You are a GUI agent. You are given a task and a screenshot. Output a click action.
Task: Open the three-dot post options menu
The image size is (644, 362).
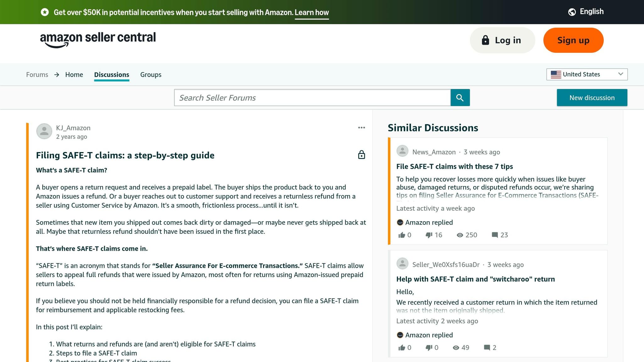click(362, 128)
